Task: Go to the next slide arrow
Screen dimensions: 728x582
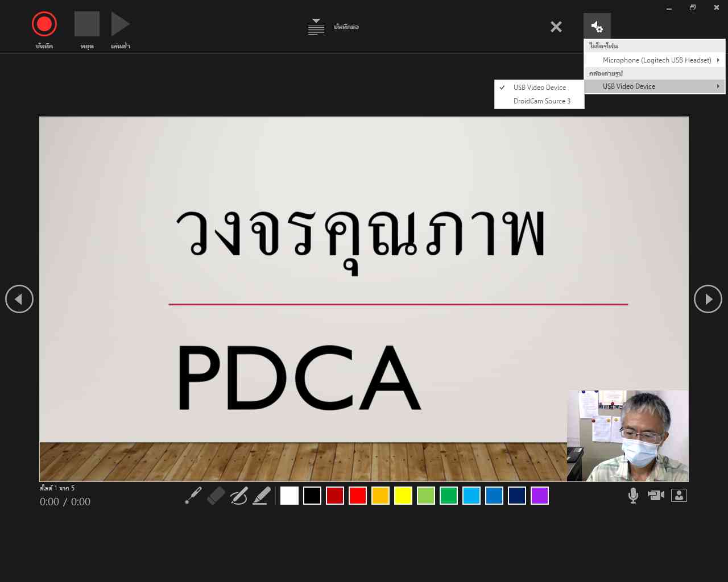Action: [x=708, y=299]
